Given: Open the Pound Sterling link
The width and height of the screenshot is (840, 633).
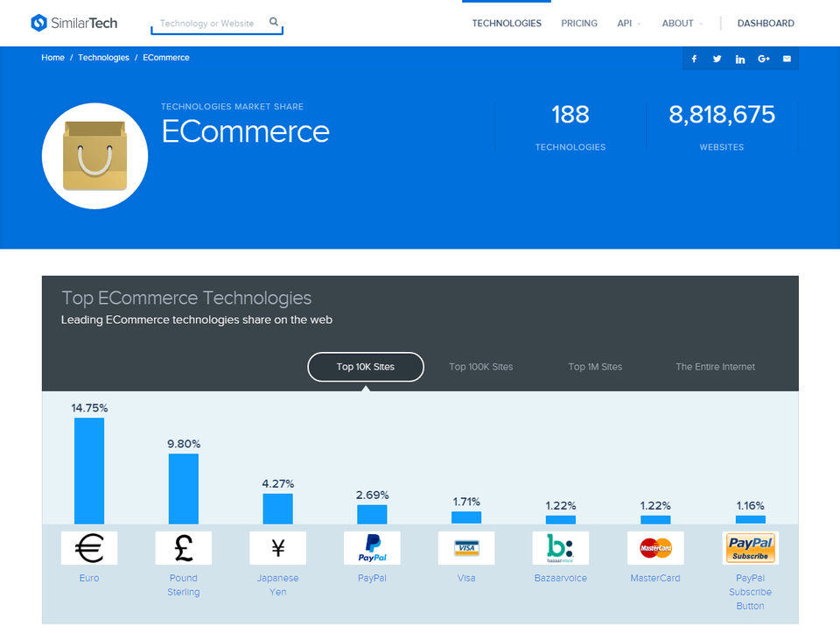Looking at the screenshot, I should pyautogui.click(x=183, y=585).
